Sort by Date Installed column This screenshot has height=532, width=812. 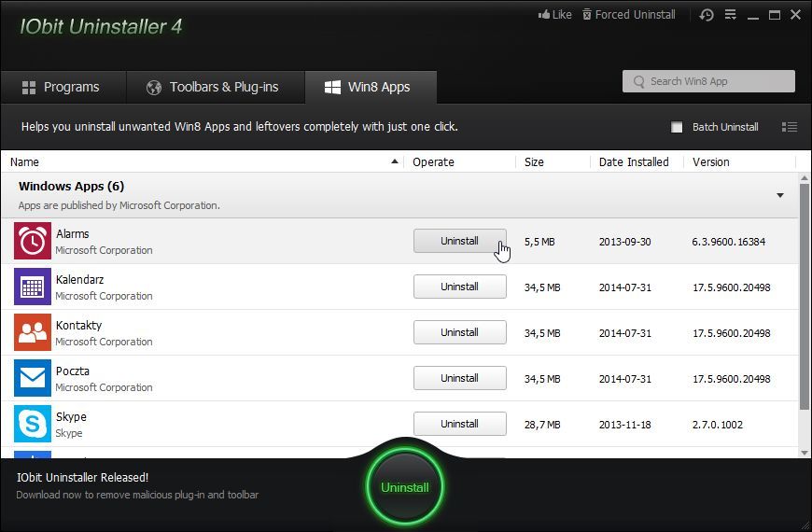pos(637,162)
